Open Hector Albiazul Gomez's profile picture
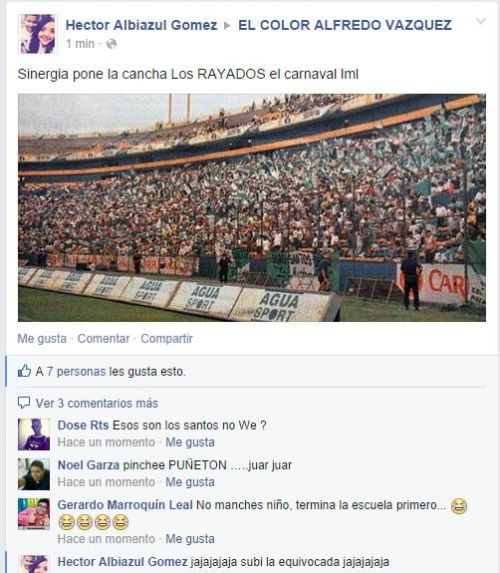The height and width of the screenshot is (573, 500). (37, 34)
